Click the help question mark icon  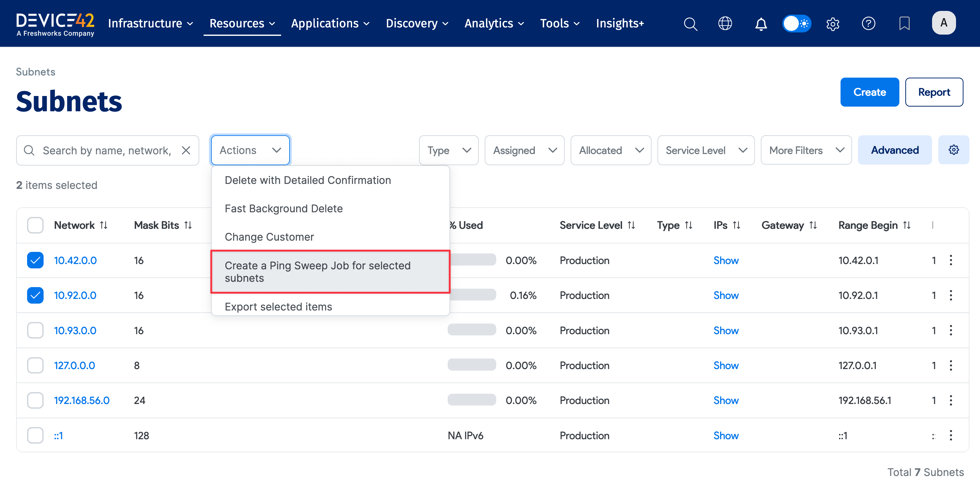(x=868, y=24)
